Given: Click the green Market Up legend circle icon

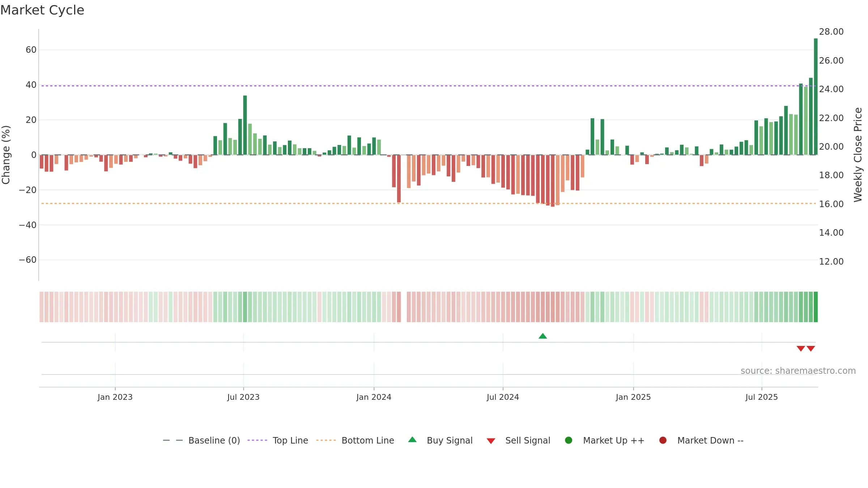Looking at the screenshot, I should 569,440.
